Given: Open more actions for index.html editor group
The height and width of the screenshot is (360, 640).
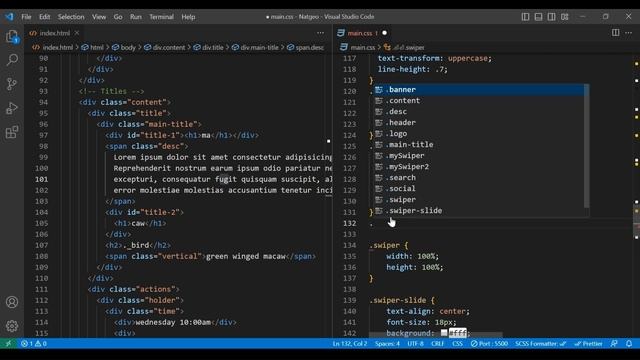Looking at the screenshot, I should (x=320, y=33).
